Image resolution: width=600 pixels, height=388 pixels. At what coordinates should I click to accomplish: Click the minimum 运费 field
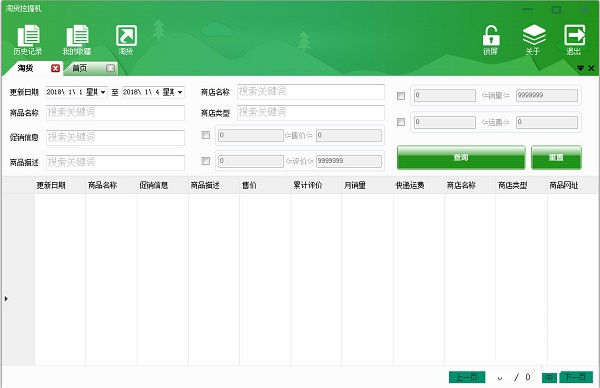[x=445, y=122]
